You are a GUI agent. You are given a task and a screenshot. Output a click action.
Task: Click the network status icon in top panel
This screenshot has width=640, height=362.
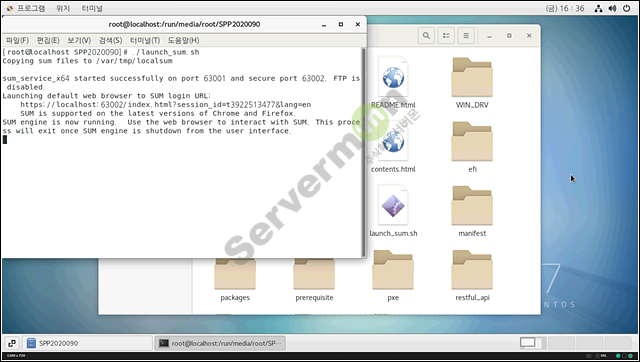tap(598, 8)
